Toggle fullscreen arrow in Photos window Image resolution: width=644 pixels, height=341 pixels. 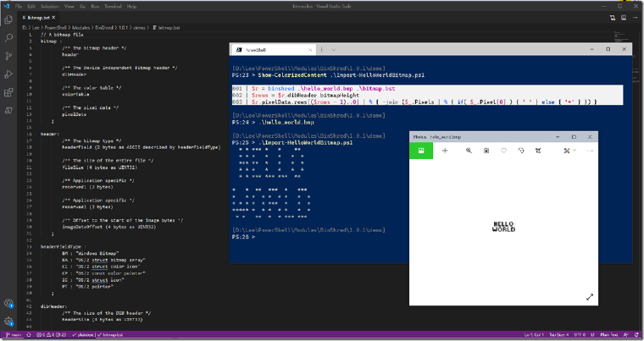(590, 297)
